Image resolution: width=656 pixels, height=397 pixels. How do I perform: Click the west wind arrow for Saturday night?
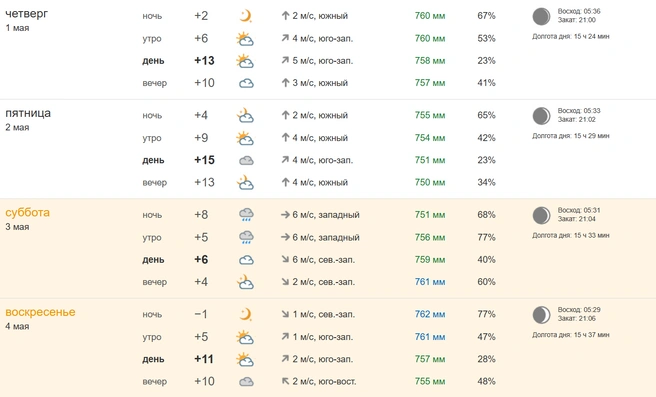tap(285, 215)
